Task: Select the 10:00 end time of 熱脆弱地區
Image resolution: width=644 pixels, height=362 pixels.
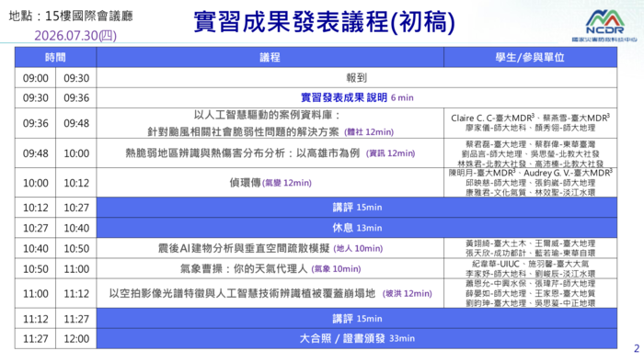Action: point(76,153)
